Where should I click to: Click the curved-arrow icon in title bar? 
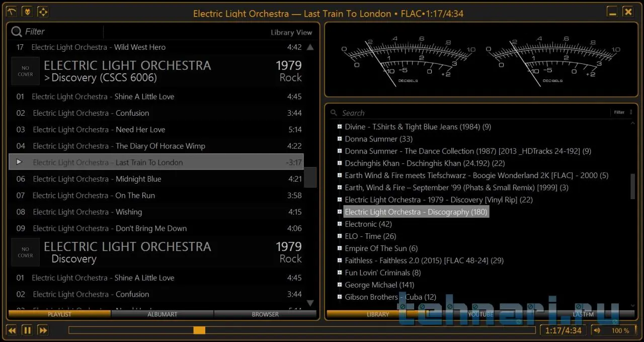point(11,11)
